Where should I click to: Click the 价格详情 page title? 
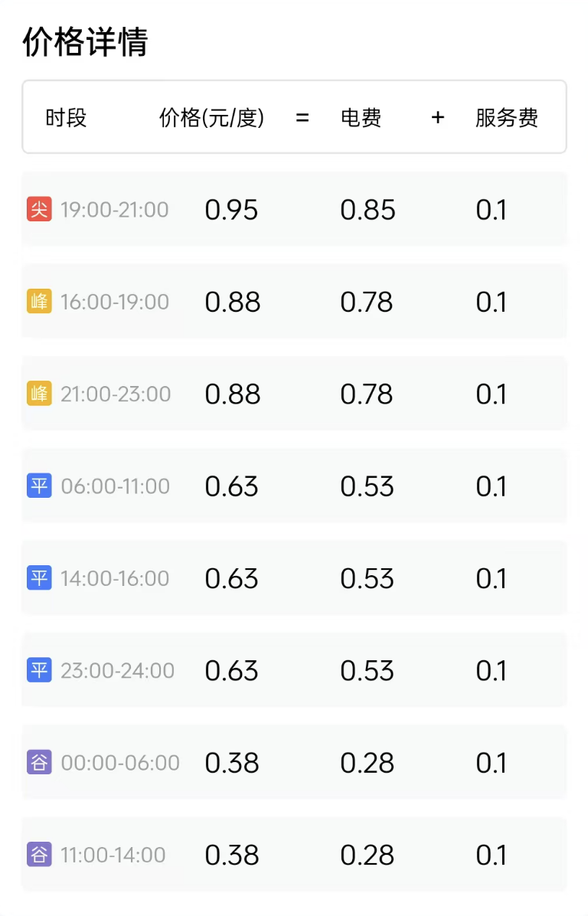click(x=84, y=42)
